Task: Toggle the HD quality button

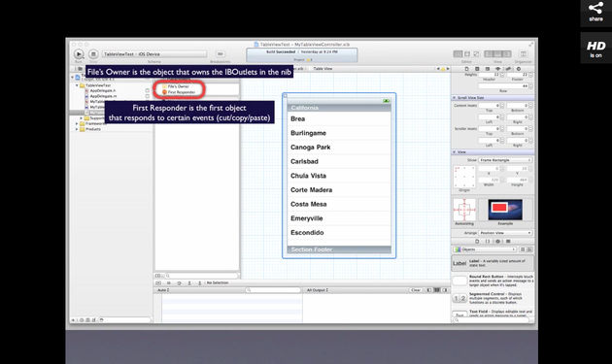Action: (595, 48)
